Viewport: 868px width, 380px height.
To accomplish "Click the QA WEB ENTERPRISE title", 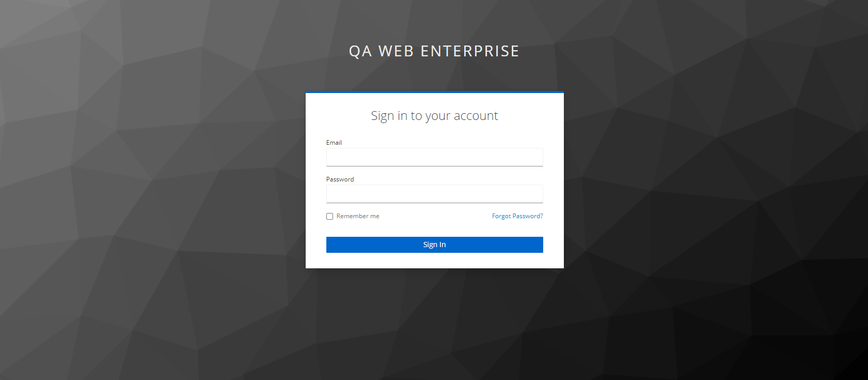I will point(434,51).
